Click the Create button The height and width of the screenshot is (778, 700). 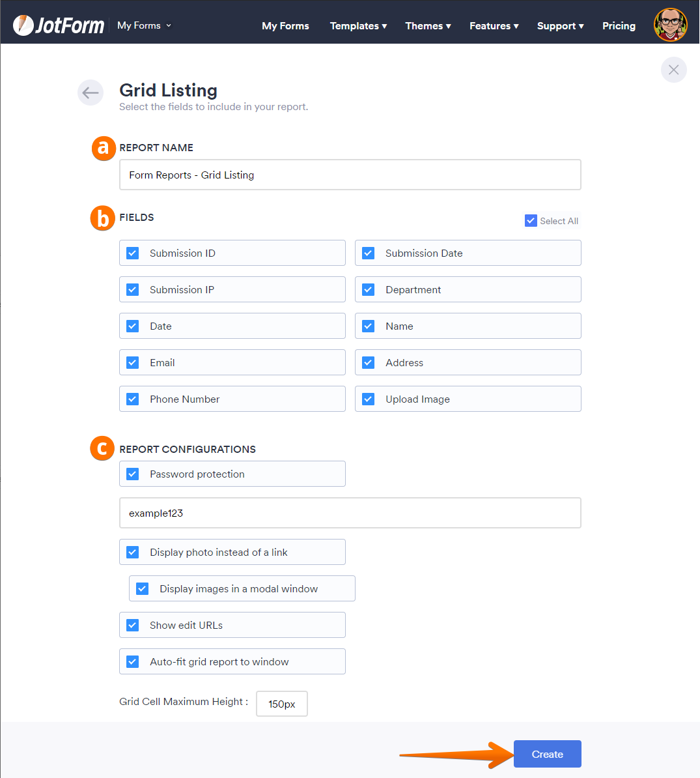coord(548,754)
